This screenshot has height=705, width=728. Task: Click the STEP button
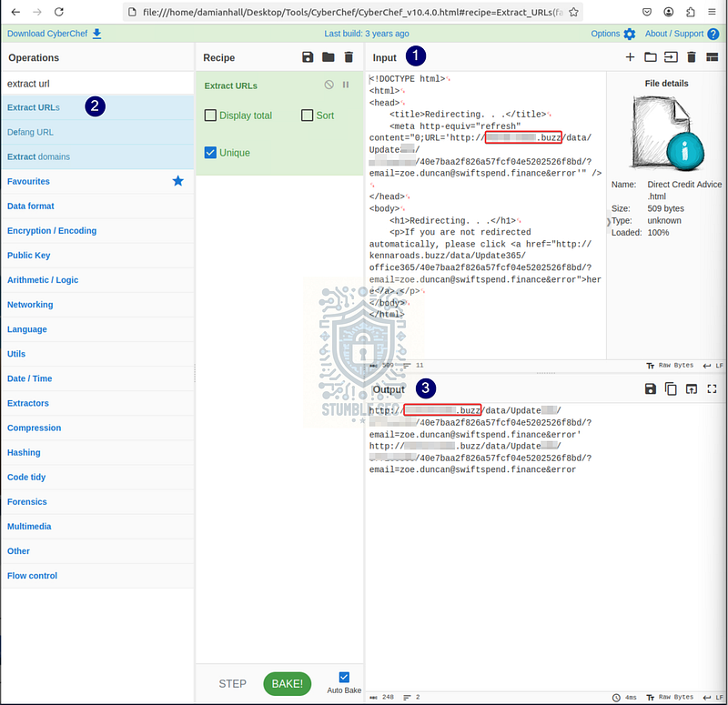(232, 684)
